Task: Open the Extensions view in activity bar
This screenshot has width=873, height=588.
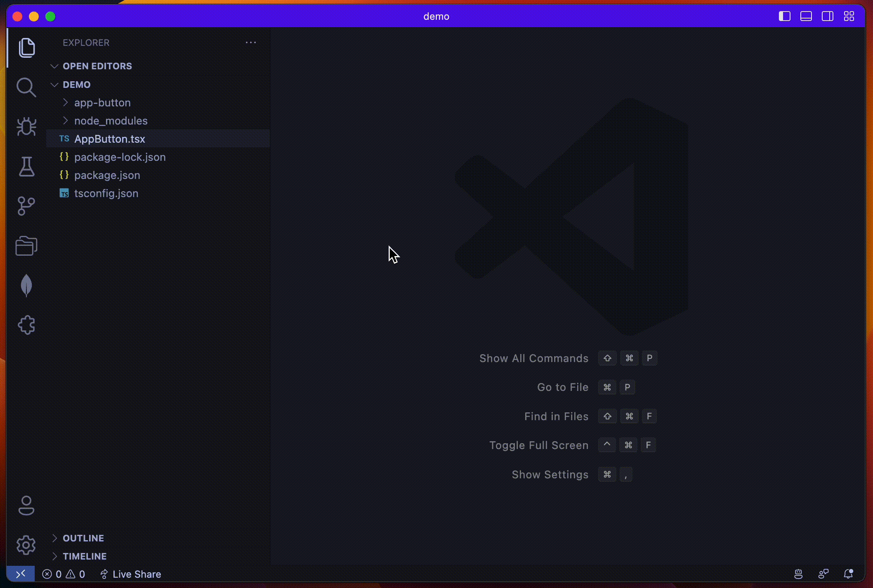Action: pos(26,325)
